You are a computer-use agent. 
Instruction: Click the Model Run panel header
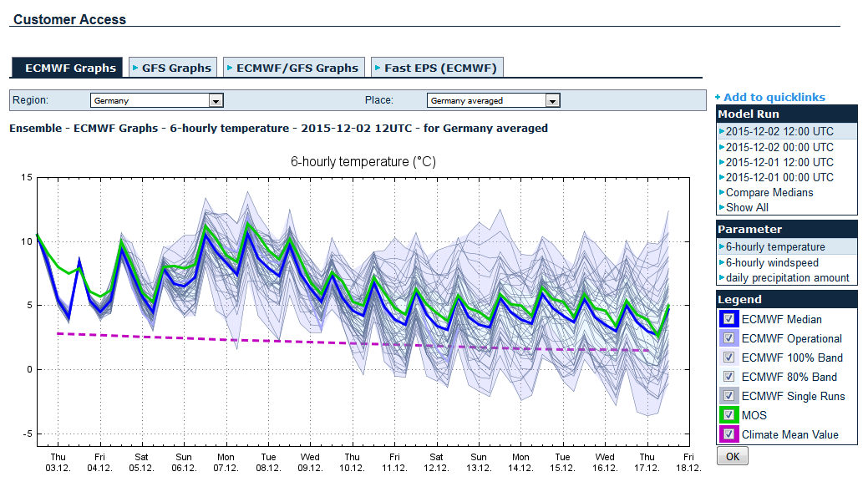coord(787,114)
